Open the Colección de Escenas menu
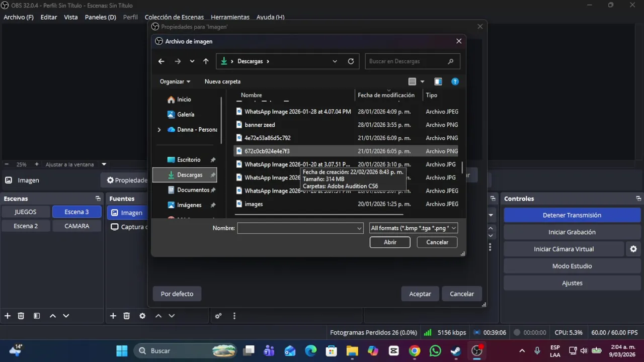Viewport: 644px width, 362px height. click(x=174, y=17)
